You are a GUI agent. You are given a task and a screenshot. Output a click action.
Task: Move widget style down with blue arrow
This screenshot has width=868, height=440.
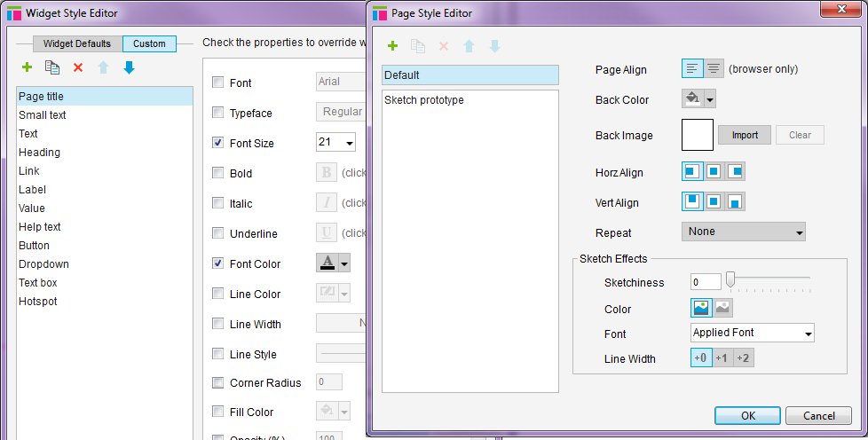pyautogui.click(x=129, y=67)
